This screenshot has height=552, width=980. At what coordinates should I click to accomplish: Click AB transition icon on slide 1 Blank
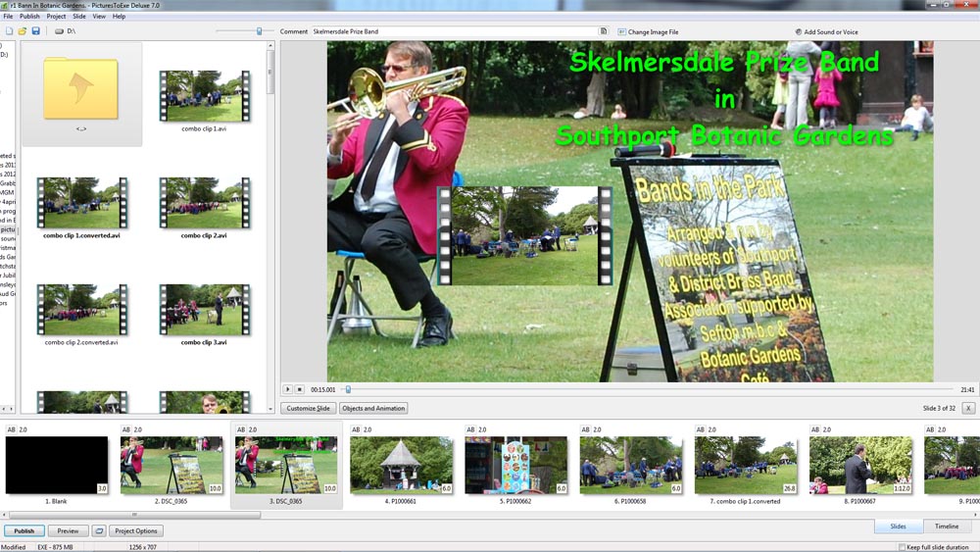(11, 429)
